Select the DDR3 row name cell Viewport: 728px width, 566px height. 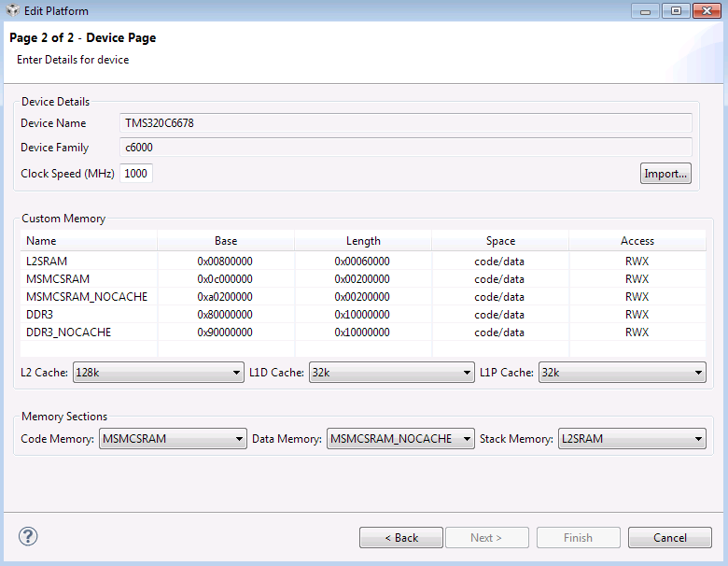tap(39, 315)
